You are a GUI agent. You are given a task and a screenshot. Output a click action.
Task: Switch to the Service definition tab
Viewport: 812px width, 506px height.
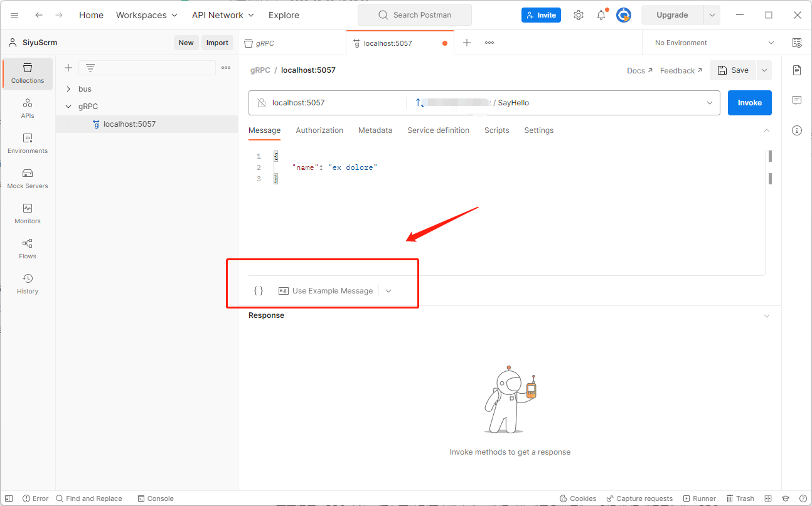439,130
